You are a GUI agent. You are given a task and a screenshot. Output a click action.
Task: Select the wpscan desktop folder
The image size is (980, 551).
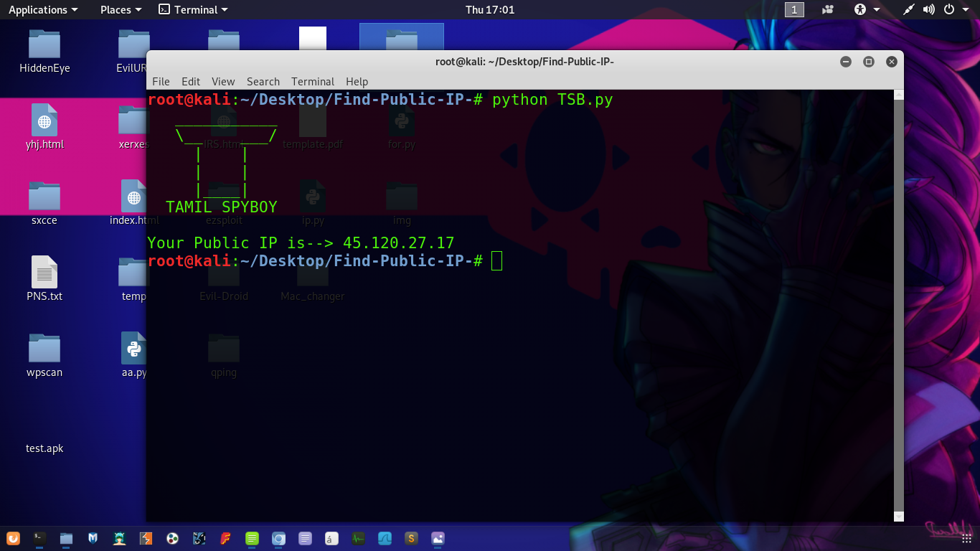[44, 356]
